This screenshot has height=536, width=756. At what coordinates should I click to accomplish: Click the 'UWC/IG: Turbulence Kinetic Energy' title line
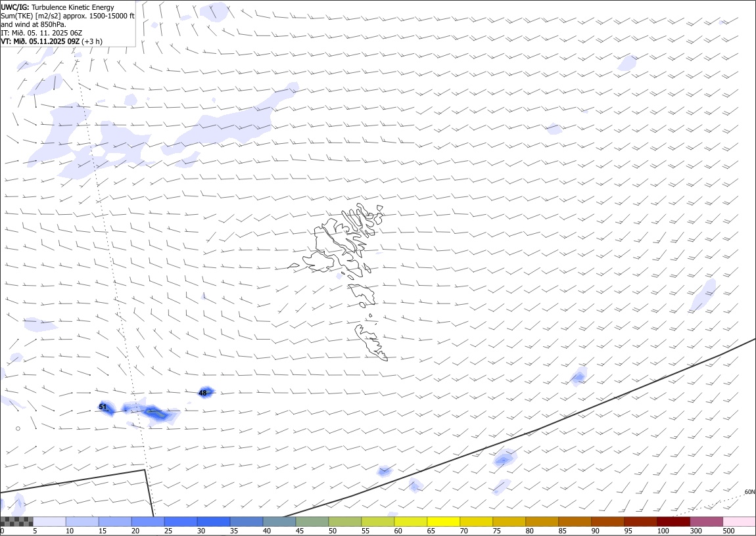coord(58,7)
